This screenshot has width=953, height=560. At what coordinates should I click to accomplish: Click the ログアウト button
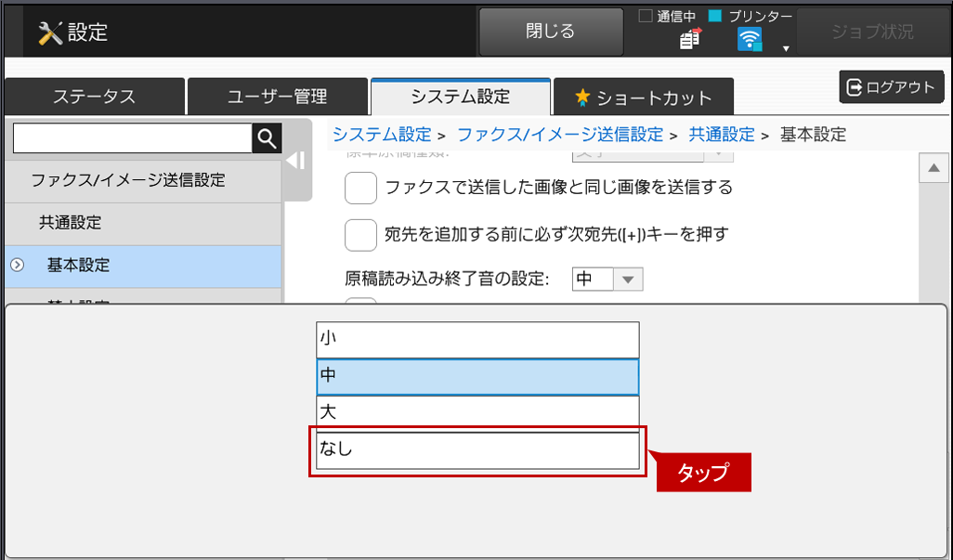(x=892, y=87)
